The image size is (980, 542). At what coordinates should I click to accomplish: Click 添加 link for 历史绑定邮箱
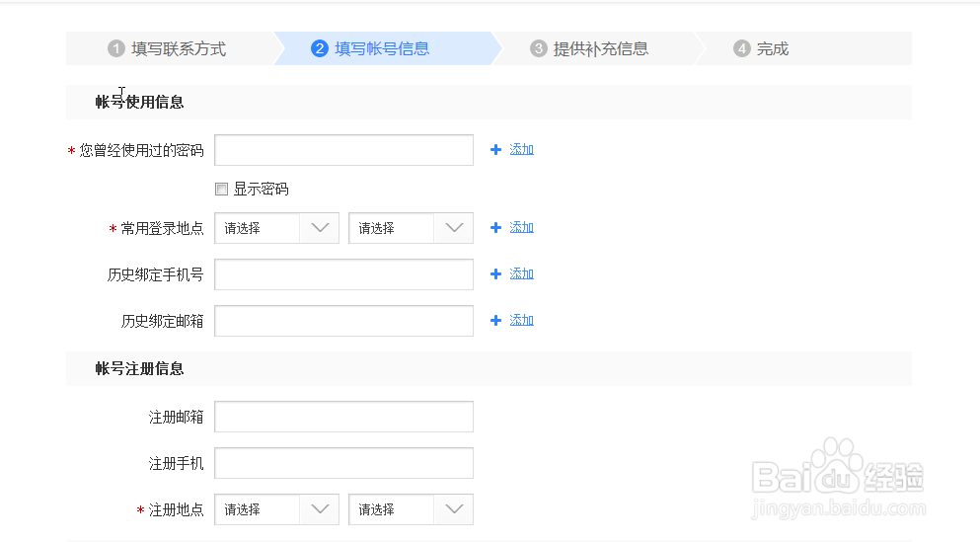[521, 320]
